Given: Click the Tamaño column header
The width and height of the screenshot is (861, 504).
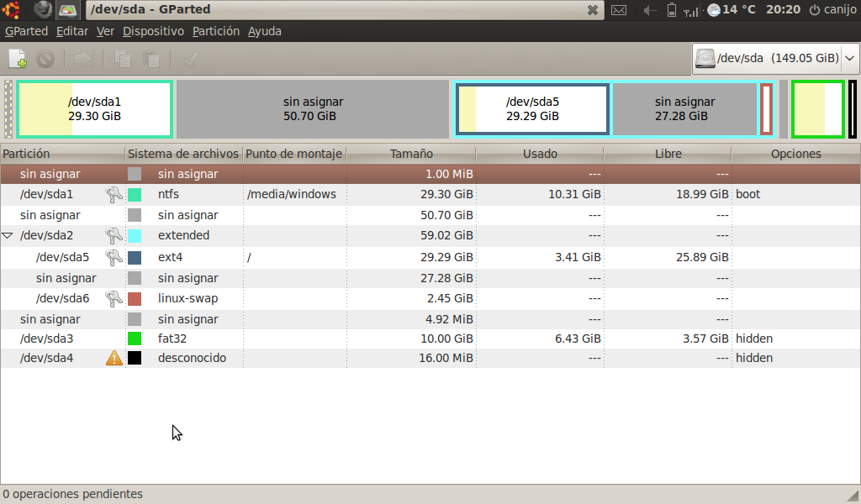Looking at the screenshot, I should pos(411,154).
